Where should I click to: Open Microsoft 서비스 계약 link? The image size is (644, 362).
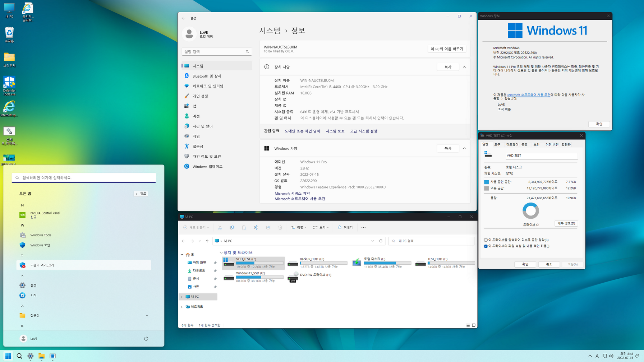click(x=292, y=194)
